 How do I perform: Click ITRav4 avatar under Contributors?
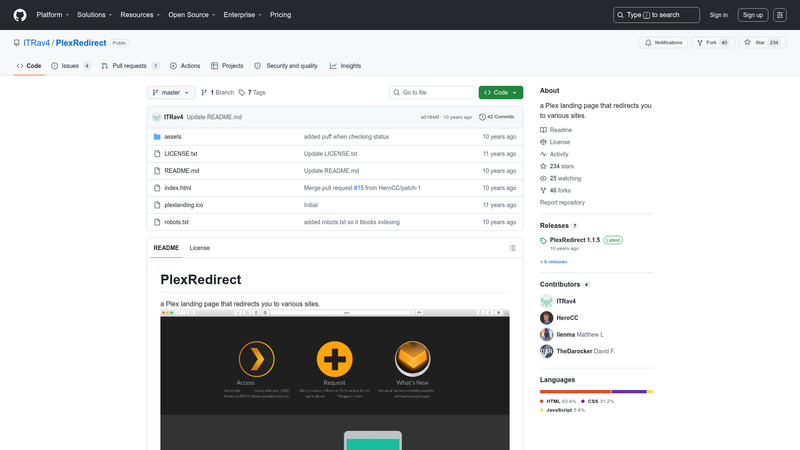click(546, 301)
